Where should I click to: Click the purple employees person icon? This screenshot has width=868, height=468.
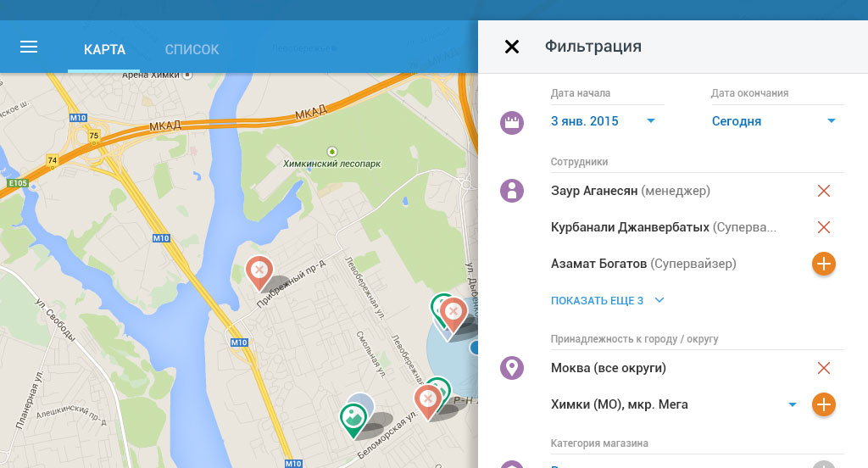coord(512,191)
